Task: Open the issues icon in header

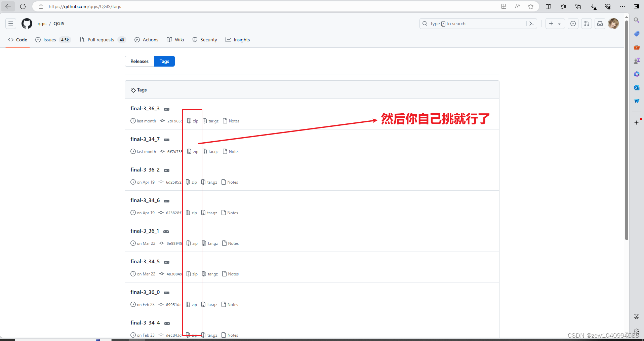Action: coord(573,24)
